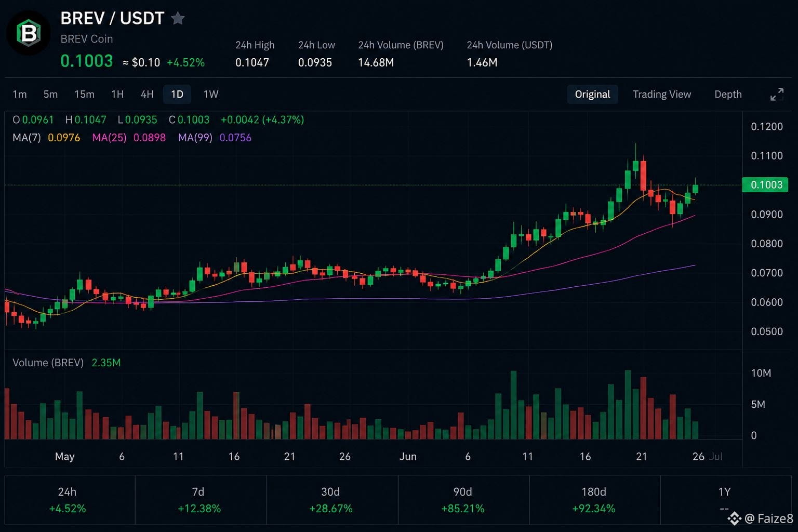Show the Original chart view
Viewport: 798px width, 532px height.
coord(592,94)
